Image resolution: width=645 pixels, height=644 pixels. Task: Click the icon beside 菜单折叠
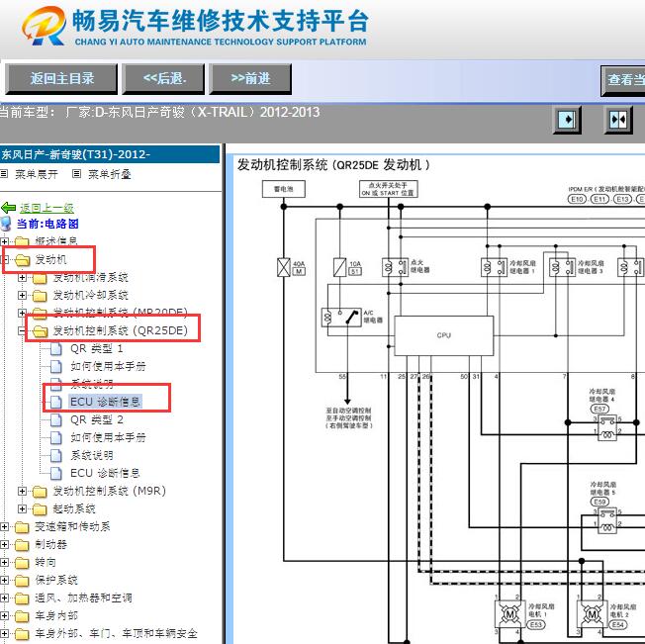tap(76, 174)
